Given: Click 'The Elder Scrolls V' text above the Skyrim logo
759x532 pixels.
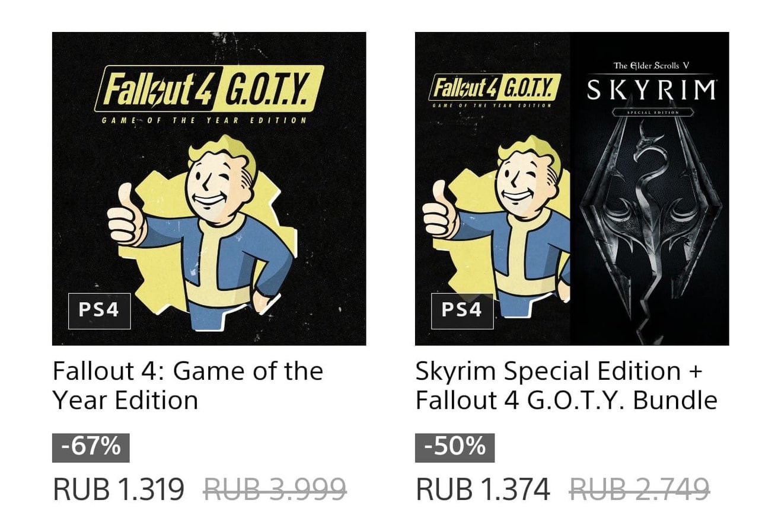Looking at the screenshot, I should (x=650, y=65).
